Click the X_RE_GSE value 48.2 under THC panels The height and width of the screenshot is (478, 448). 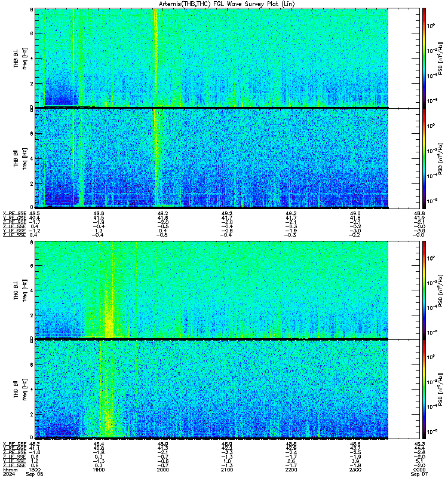(x=35, y=444)
